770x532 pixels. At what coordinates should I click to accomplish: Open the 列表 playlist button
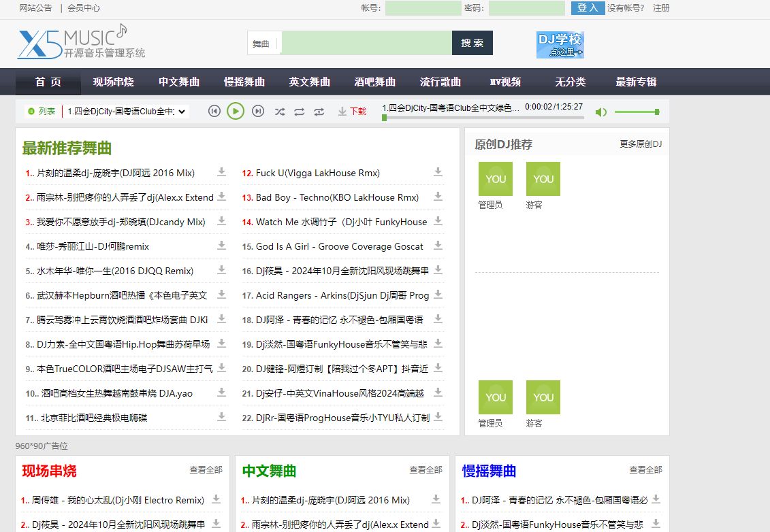pyautogui.click(x=42, y=112)
